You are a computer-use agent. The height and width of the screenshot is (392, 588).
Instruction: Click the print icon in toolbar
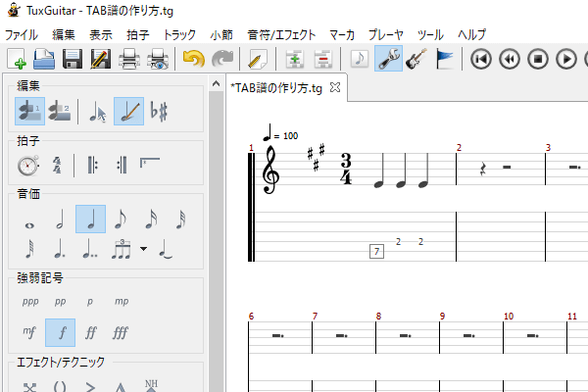point(128,60)
